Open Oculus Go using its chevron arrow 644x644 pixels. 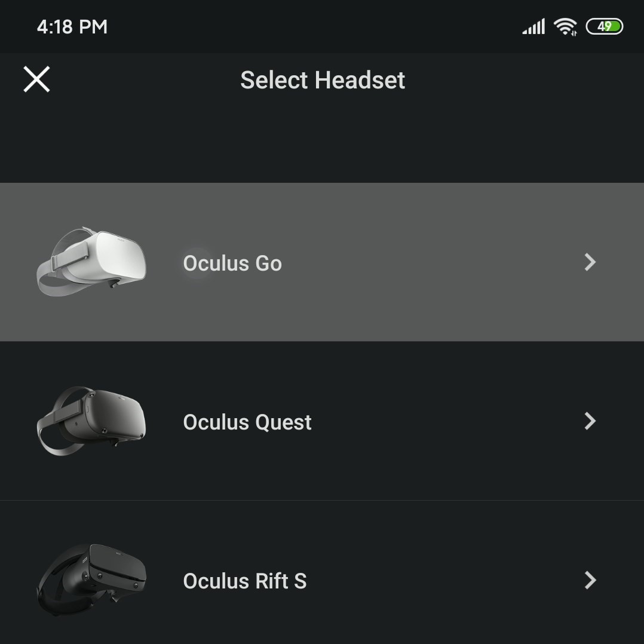pyautogui.click(x=590, y=262)
